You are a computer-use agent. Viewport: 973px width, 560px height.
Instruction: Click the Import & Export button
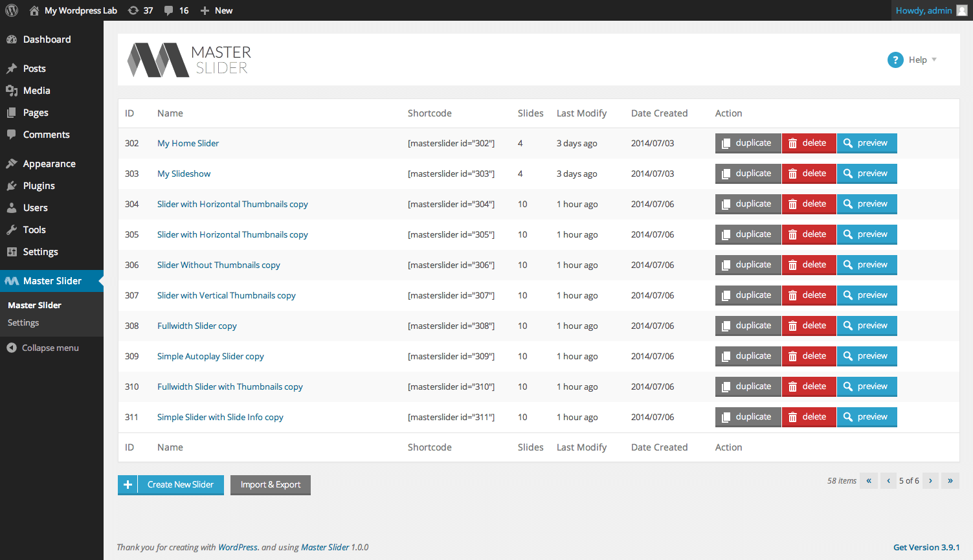click(x=271, y=484)
